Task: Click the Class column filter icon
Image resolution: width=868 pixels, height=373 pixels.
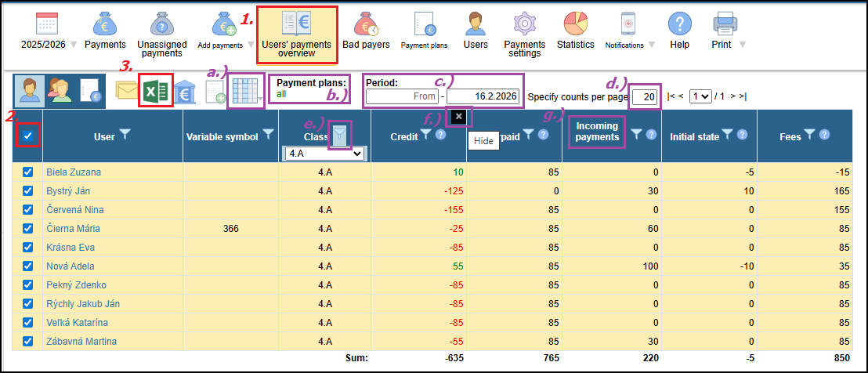Action: click(x=339, y=136)
